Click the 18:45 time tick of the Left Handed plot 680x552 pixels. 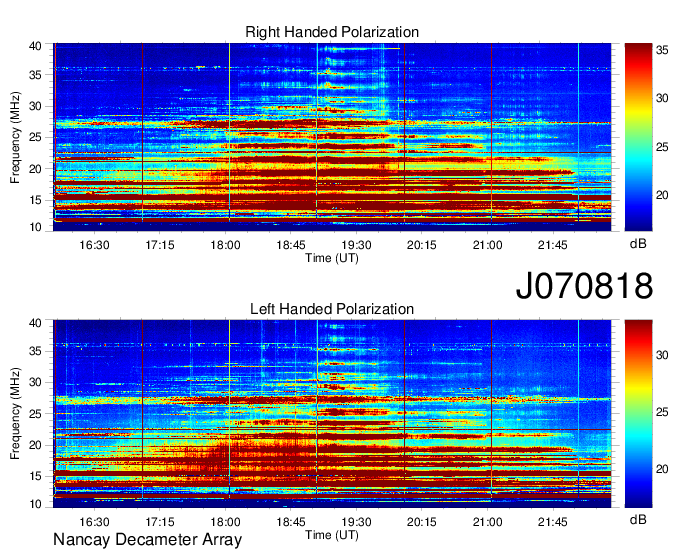click(291, 522)
